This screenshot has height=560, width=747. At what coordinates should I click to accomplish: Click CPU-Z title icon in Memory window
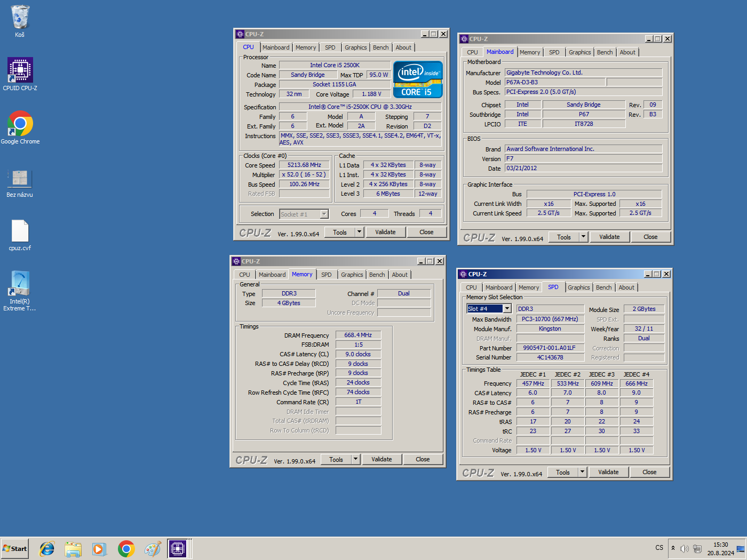(x=236, y=261)
